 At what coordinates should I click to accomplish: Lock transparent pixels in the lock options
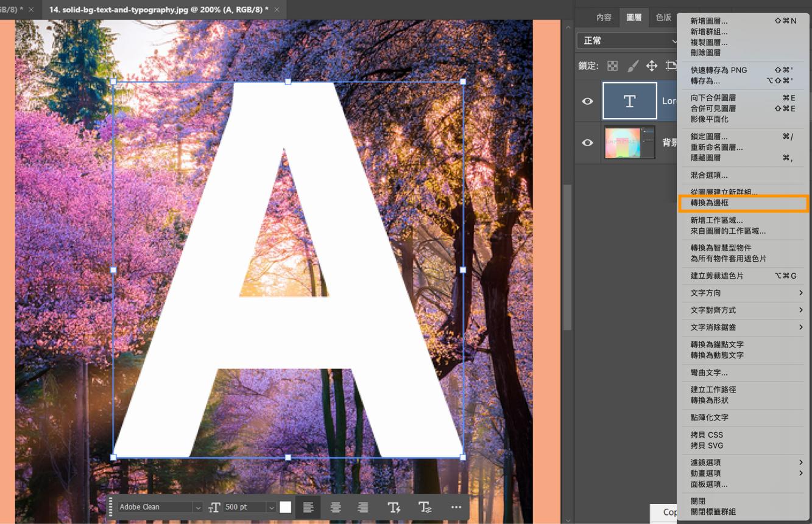tap(612, 65)
